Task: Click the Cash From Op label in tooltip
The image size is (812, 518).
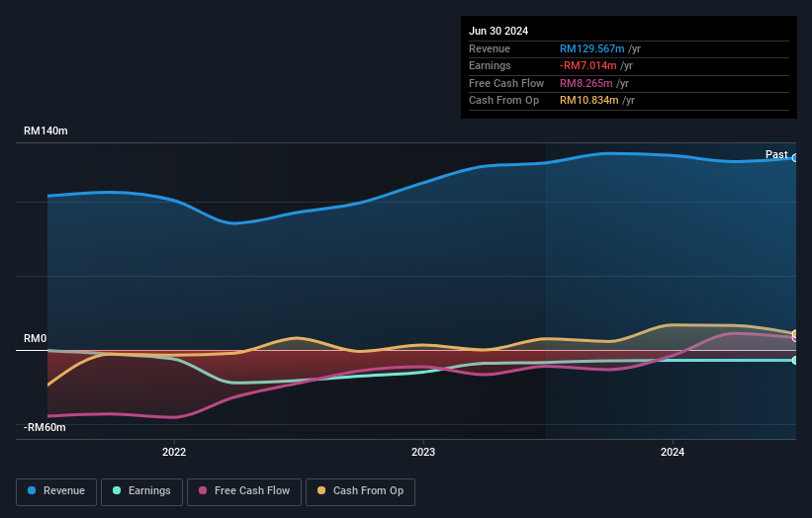Action: coord(503,101)
